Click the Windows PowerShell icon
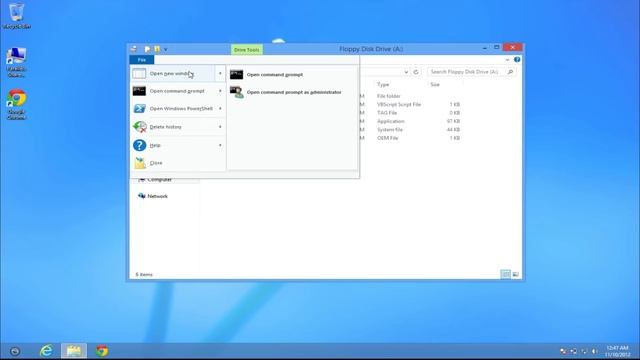The width and height of the screenshot is (640, 360). pos(139,109)
